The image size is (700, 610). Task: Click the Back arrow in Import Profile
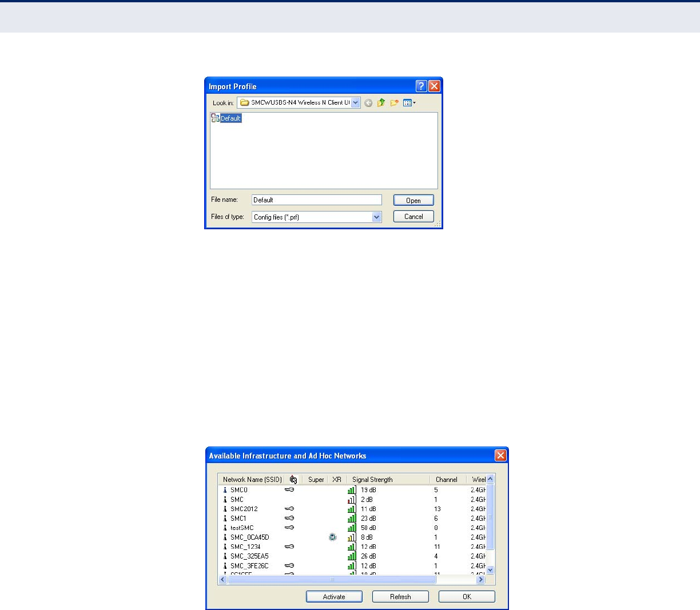(x=368, y=103)
